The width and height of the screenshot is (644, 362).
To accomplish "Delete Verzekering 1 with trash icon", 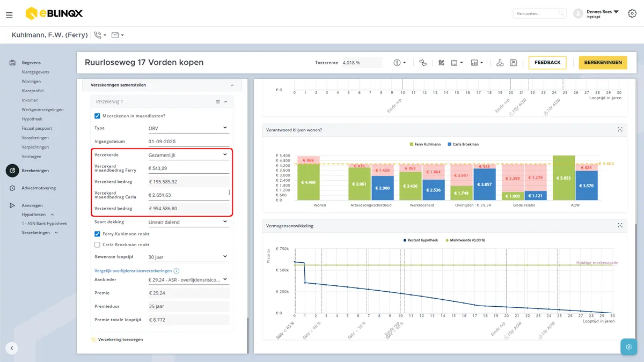I will click(218, 101).
